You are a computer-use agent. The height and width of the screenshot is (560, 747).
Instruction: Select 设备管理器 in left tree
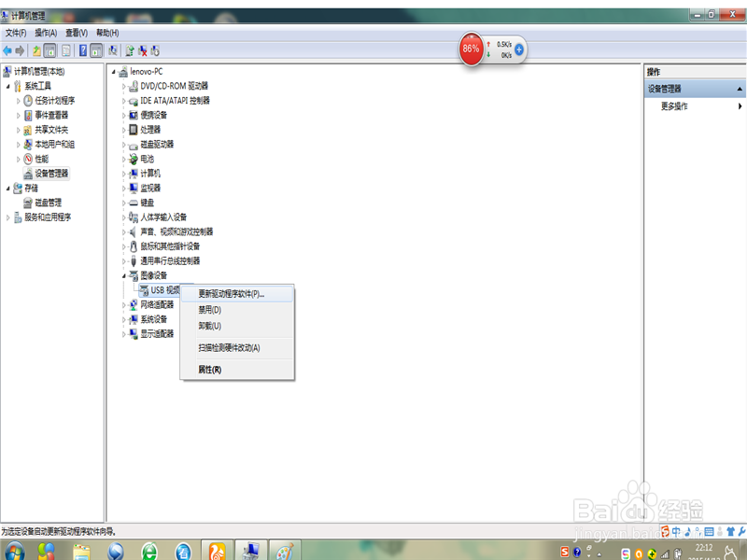(x=50, y=174)
